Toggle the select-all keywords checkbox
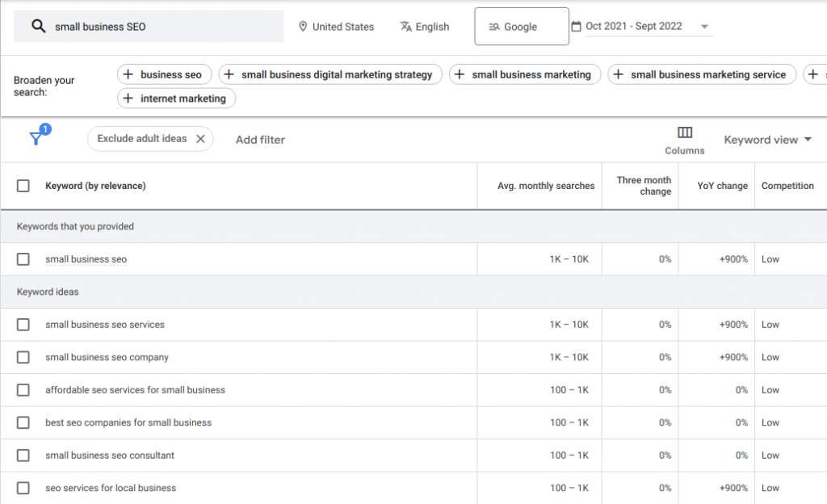Screen dimensions: 827x504 [x=23, y=186]
